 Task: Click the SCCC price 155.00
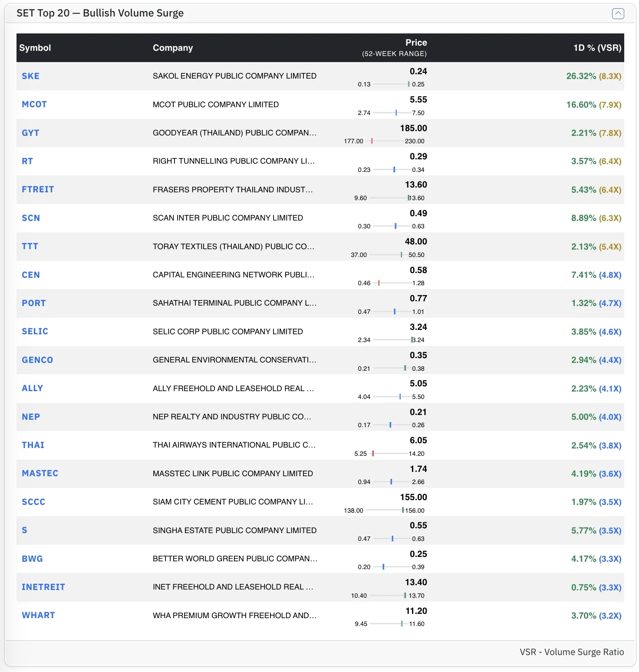pos(414,497)
